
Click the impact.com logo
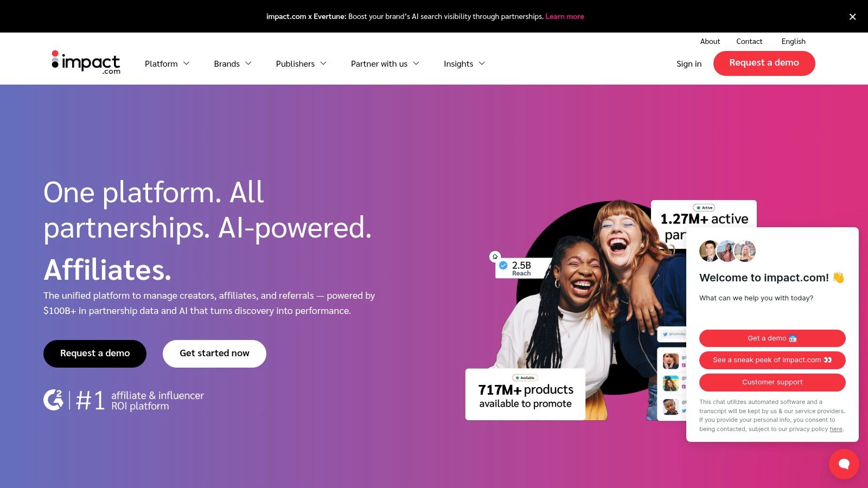86,63
